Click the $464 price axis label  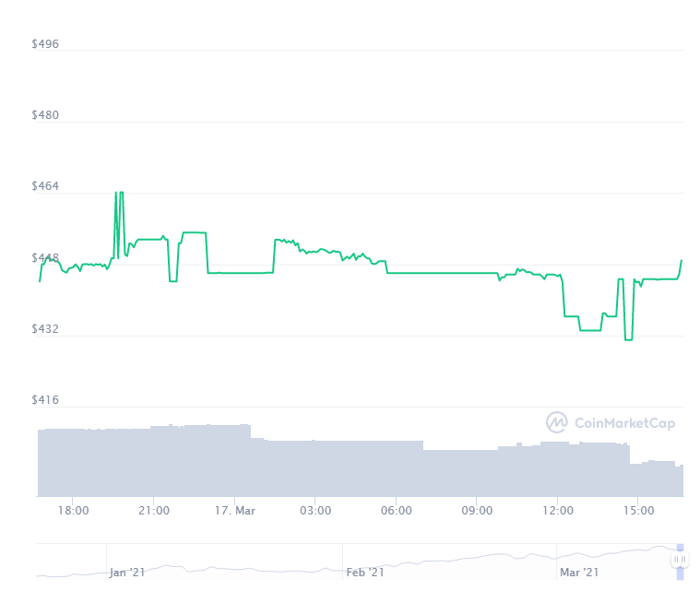pos(45,186)
